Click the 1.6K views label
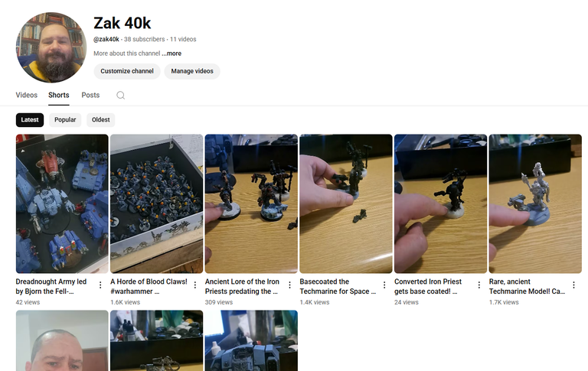 (126, 302)
